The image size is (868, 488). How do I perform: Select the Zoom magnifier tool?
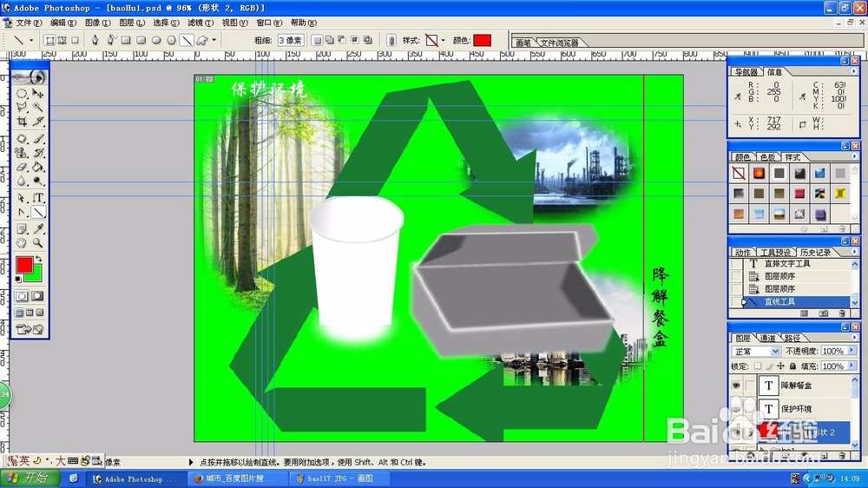coord(37,242)
